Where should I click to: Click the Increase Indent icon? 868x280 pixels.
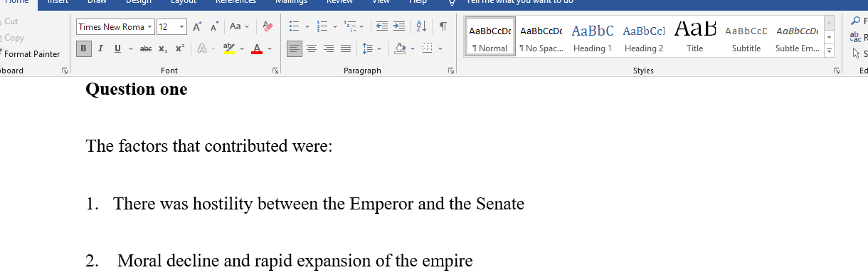pos(399,27)
